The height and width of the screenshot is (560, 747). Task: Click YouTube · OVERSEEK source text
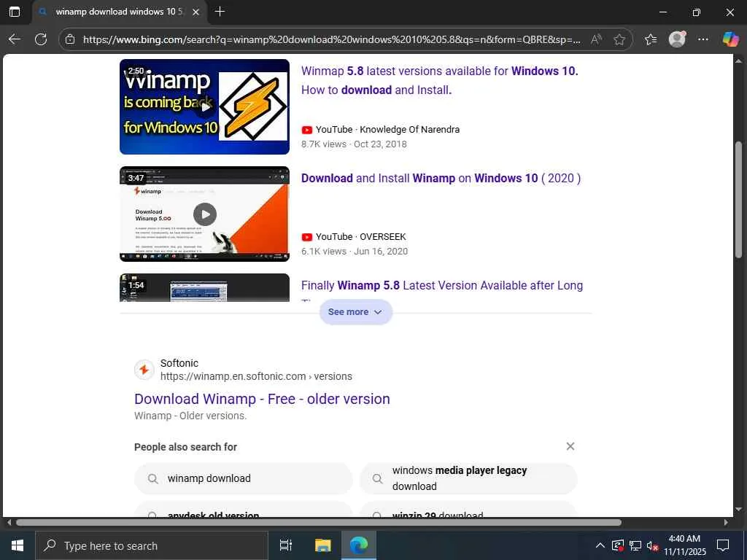tap(354, 237)
